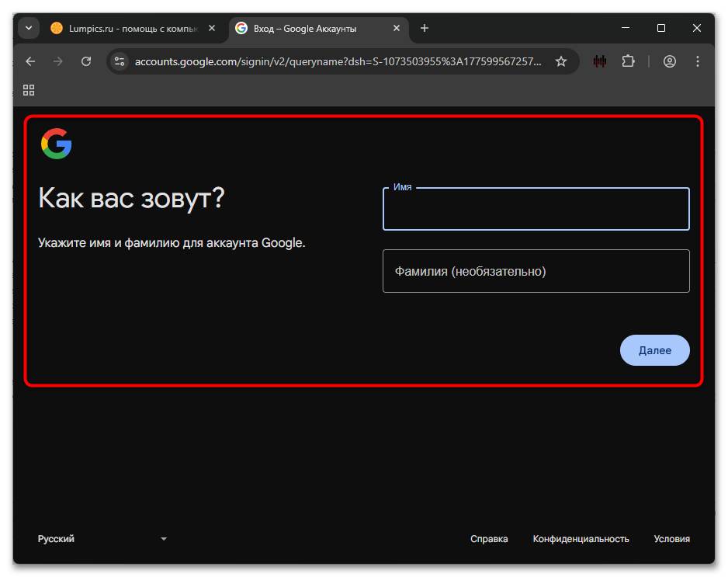
Task: Click the Google logo on the page
Action: (56, 144)
